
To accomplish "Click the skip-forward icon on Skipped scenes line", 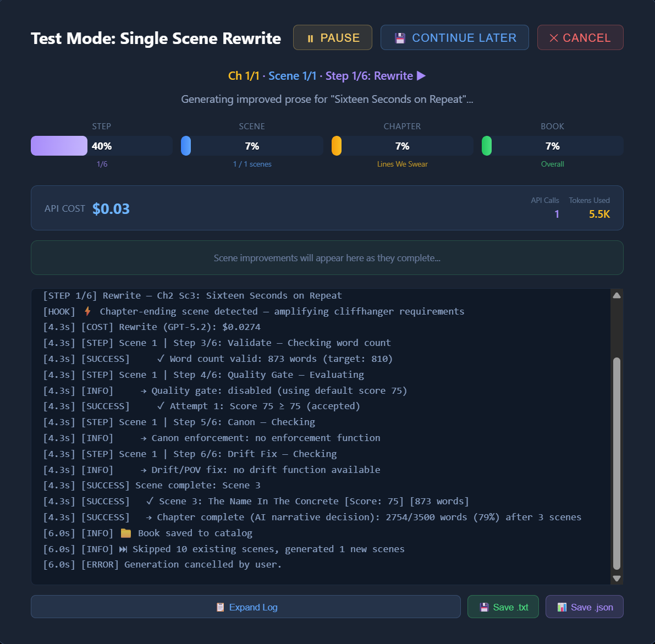I will [123, 549].
